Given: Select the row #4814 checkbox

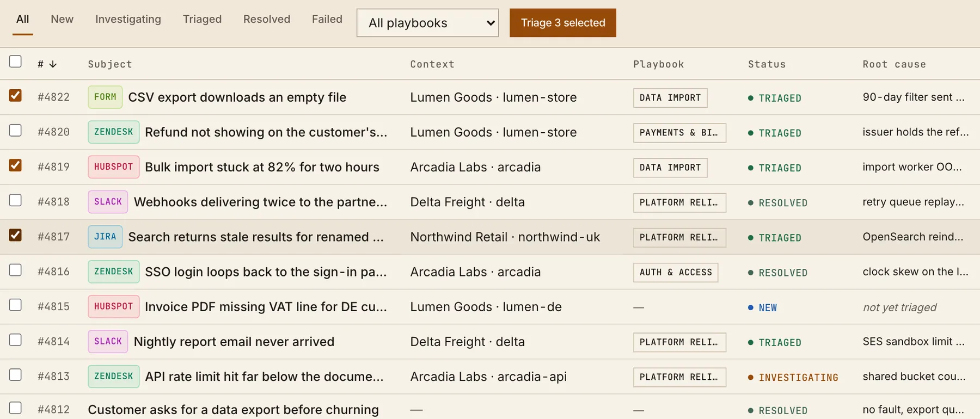Looking at the screenshot, I should pyautogui.click(x=15, y=340).
